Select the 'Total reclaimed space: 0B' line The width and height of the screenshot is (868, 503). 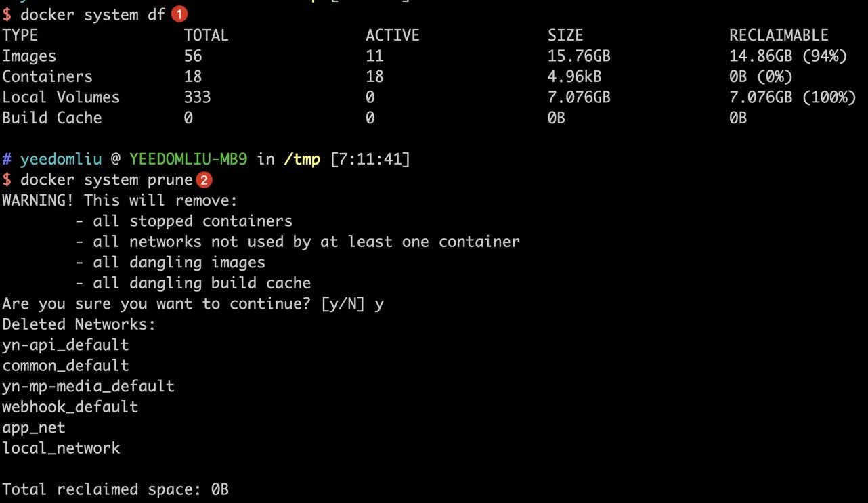(x=116, y=489)
